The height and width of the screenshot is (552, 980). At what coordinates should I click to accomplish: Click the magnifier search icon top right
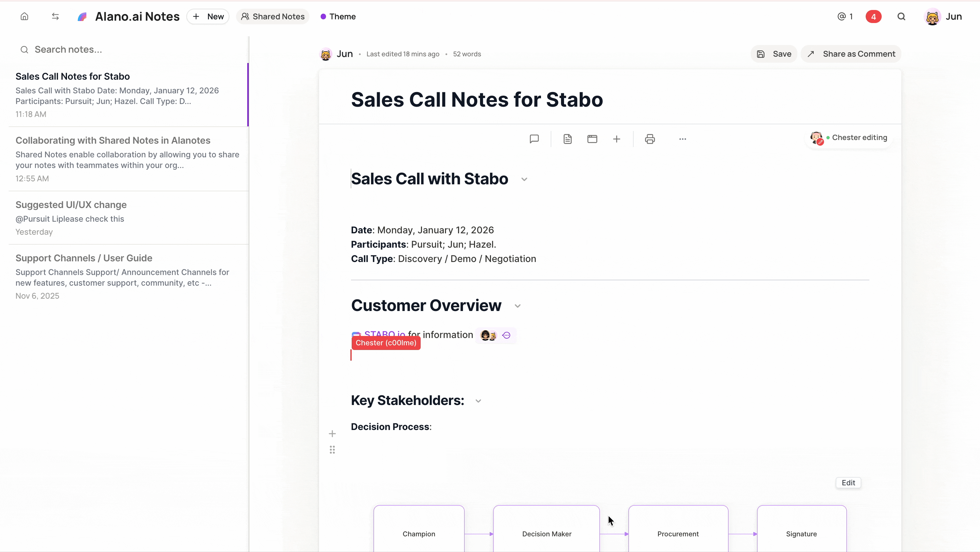901,16
